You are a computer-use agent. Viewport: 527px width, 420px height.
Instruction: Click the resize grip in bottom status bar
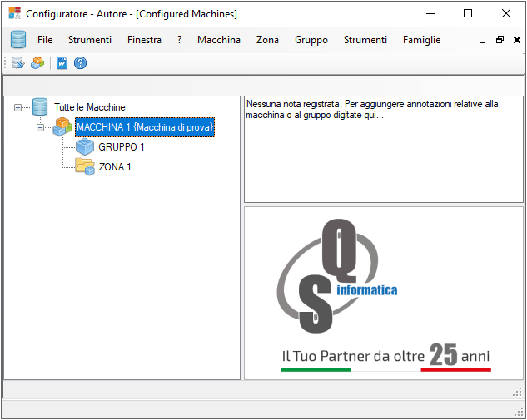tap(518, 412)
